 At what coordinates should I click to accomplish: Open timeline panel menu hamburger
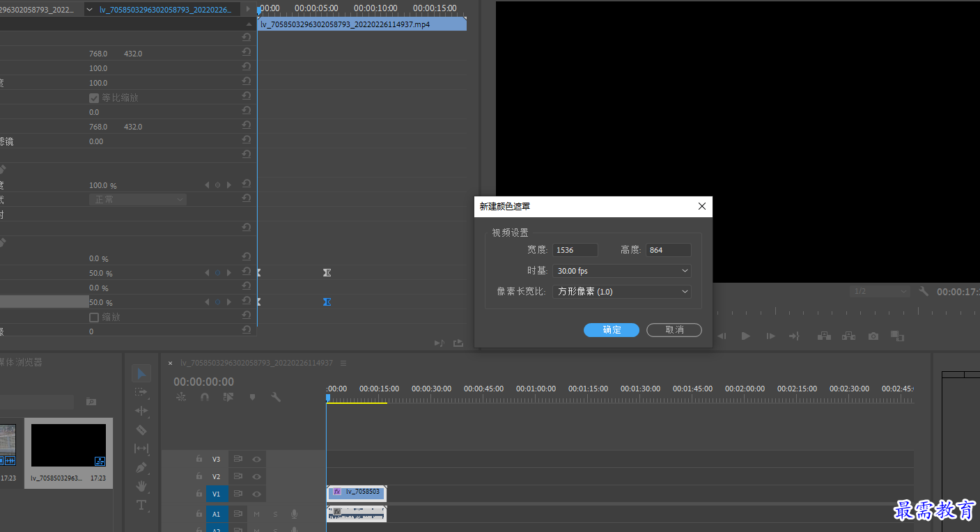click(x=343, y=363)
